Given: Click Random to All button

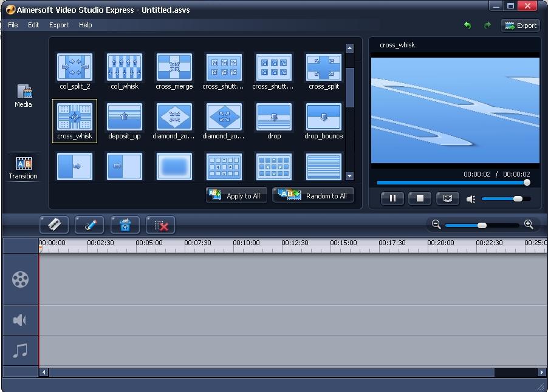Looking at the screenshot, I should (x=313, y=195).
